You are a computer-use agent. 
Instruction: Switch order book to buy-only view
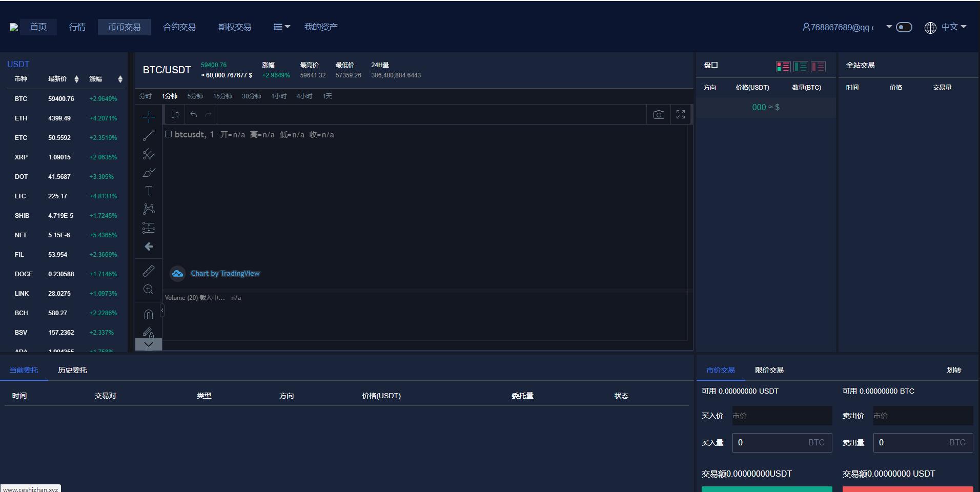[x=801, y=67]
